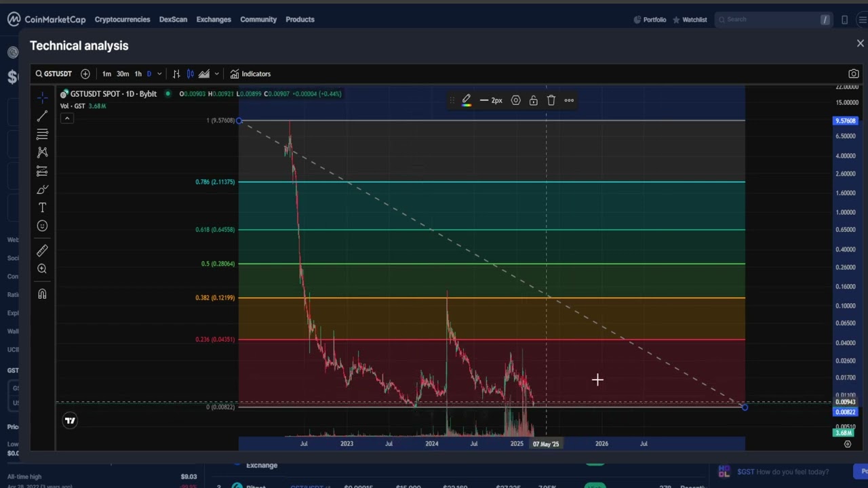Open more drawing options ellipsis
Image resolution: width=868 pixels, height=488 pixels.
tap(569, 100)
